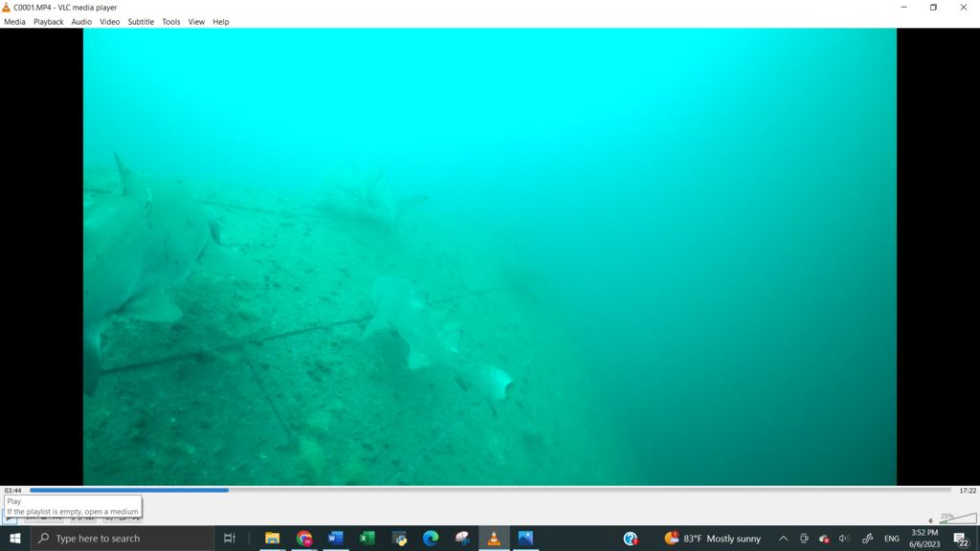Launch Microsoft Word from taskbar
Viewport: 980px width, 551px height.
pos(335,539)
